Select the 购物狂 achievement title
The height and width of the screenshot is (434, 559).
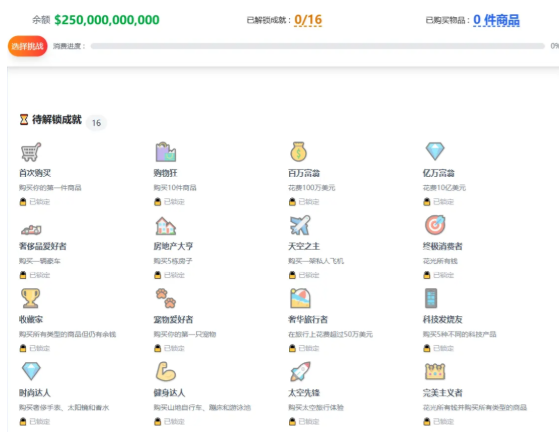165,173
